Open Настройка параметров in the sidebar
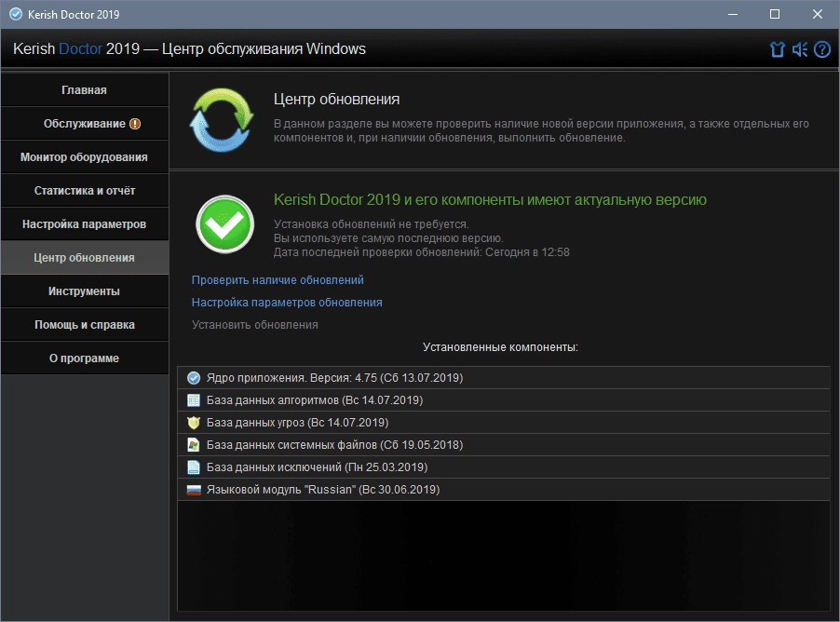Viewport: 840px width, 622px height. pyautogui.click(x=85, y=224)
